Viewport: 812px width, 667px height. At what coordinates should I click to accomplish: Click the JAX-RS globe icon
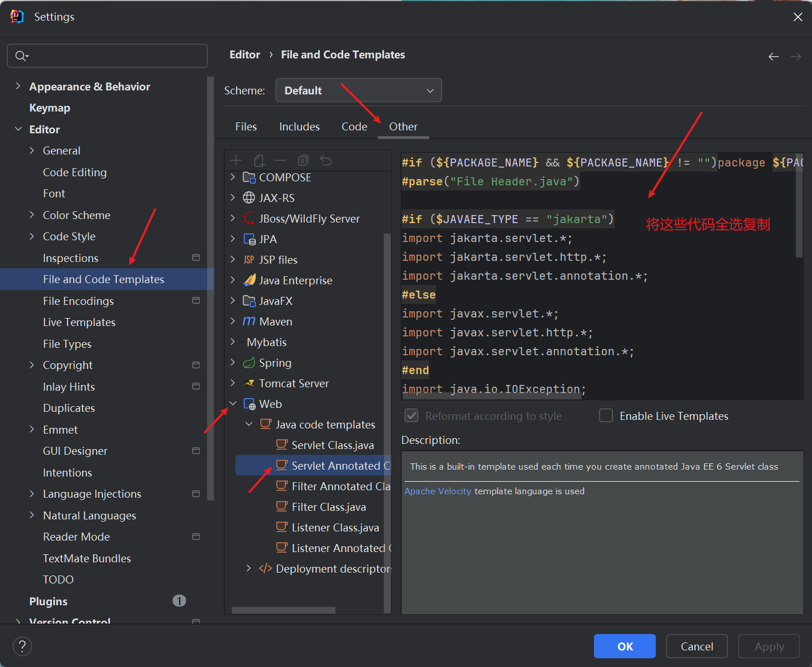coord(249,198)
